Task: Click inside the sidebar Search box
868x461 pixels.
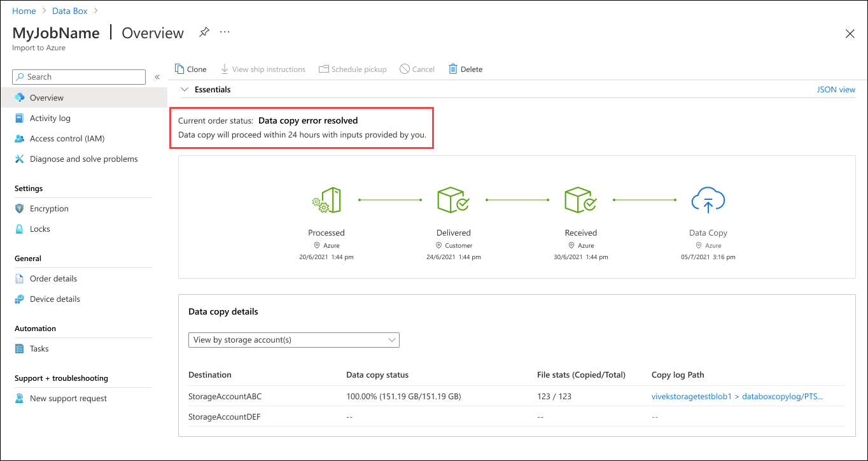Action: pos(78,76)
